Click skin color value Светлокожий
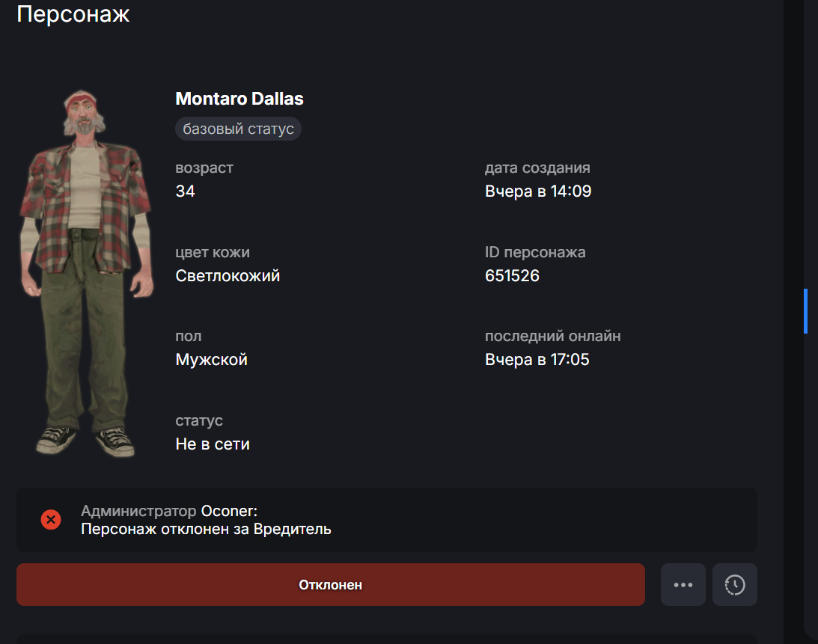The image size is (818, 644). 228,276
